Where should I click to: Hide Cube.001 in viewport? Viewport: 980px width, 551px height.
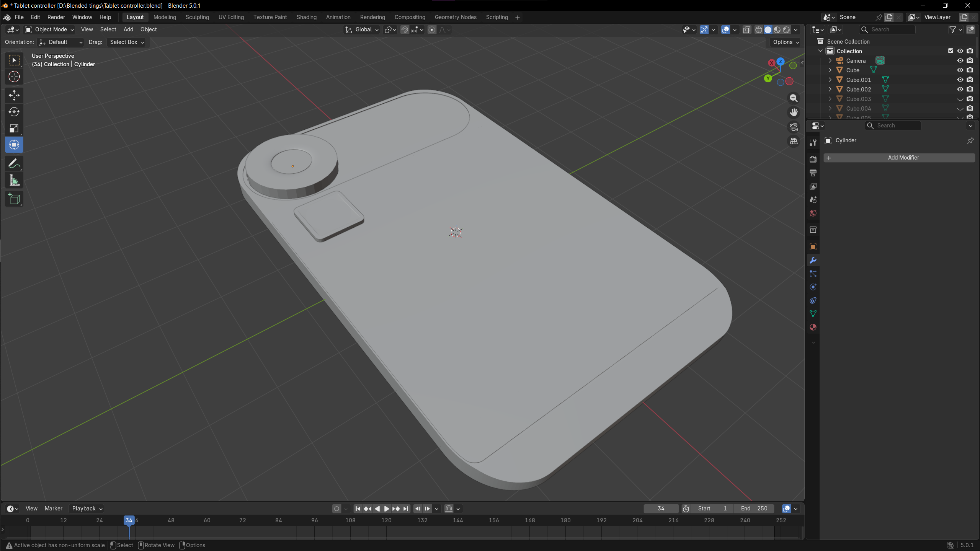960,80
